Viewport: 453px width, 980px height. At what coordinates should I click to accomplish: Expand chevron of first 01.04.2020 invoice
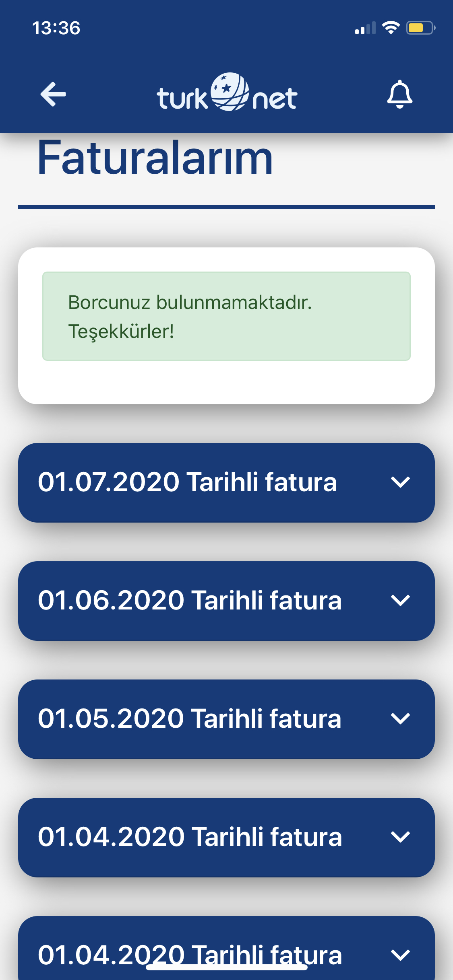400,837
